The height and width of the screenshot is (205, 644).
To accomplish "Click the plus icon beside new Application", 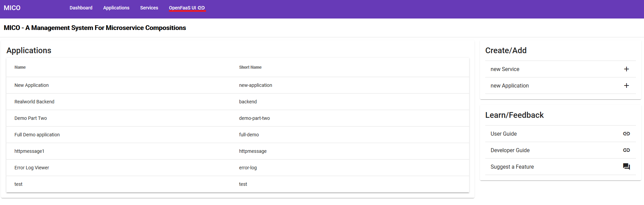I will 626,86.
